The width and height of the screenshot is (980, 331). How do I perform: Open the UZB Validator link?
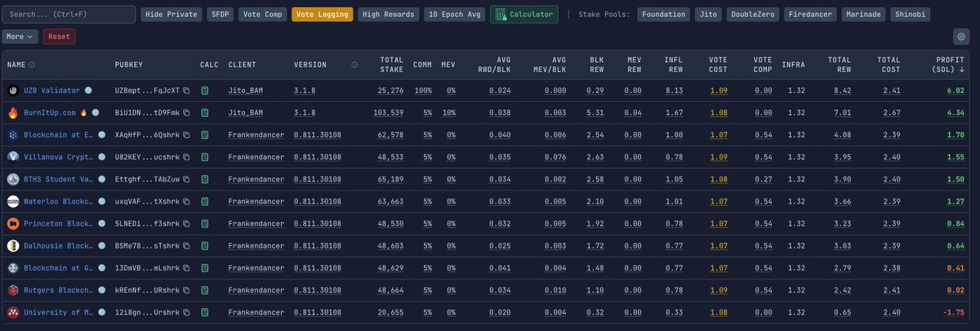click(x=52, y=90)
